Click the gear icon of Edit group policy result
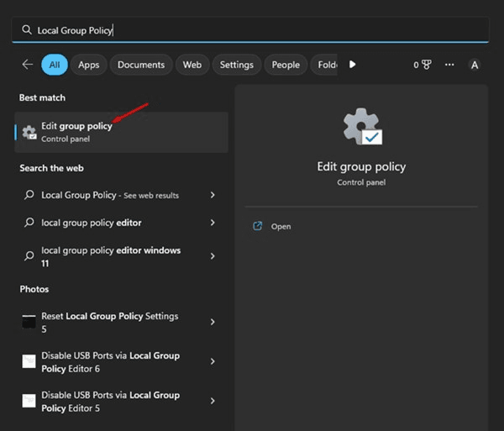The height and width of the screenshot is (431, 504). (x=29, y=133)
